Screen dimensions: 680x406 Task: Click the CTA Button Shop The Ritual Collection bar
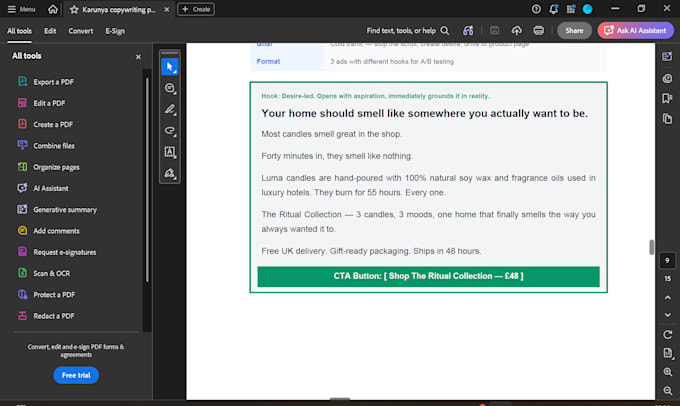click(428, 276)
